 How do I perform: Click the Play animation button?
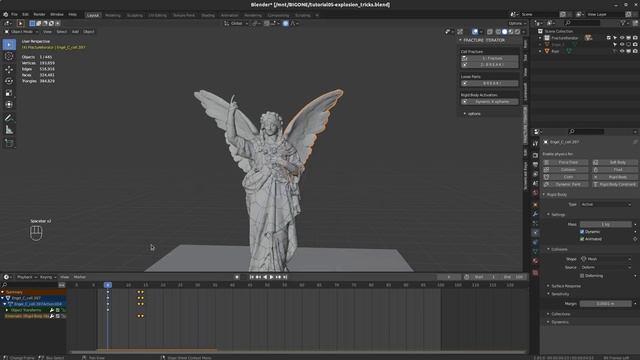pyautogui.click(x=272, y=277)
